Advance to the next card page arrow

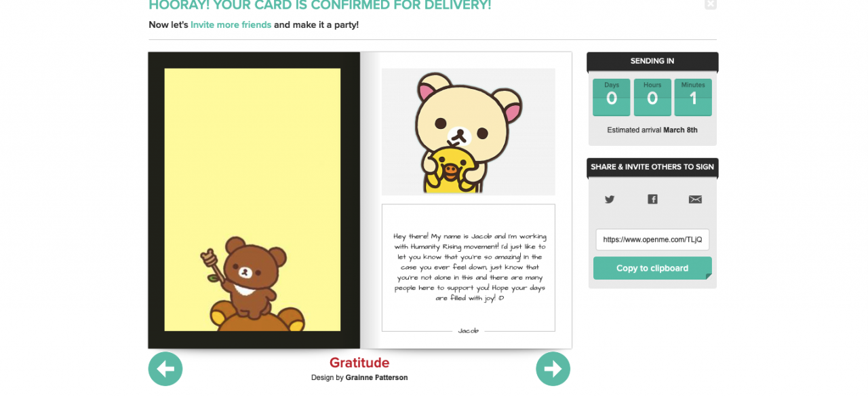pos(553,368)
